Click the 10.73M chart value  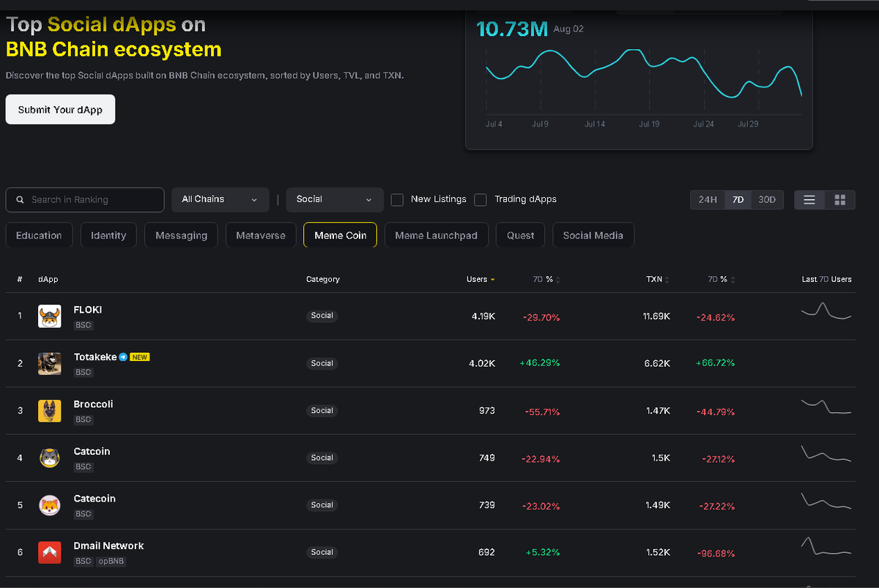(x=512, y=29)
